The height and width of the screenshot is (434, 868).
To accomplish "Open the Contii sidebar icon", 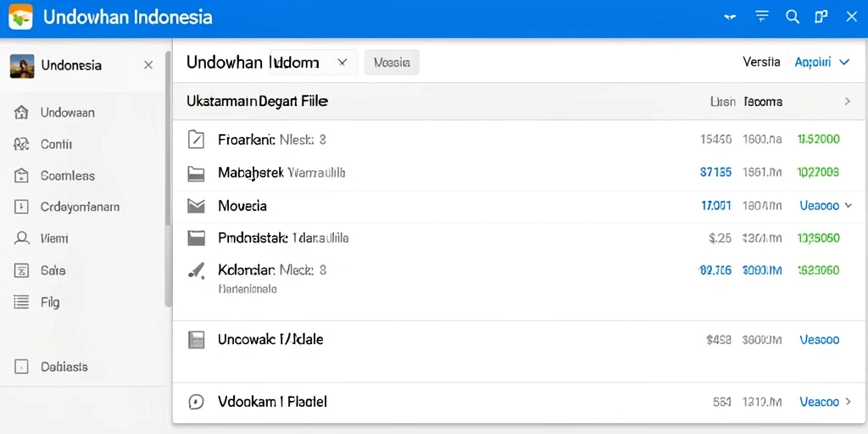I will [x=21, y=144].
